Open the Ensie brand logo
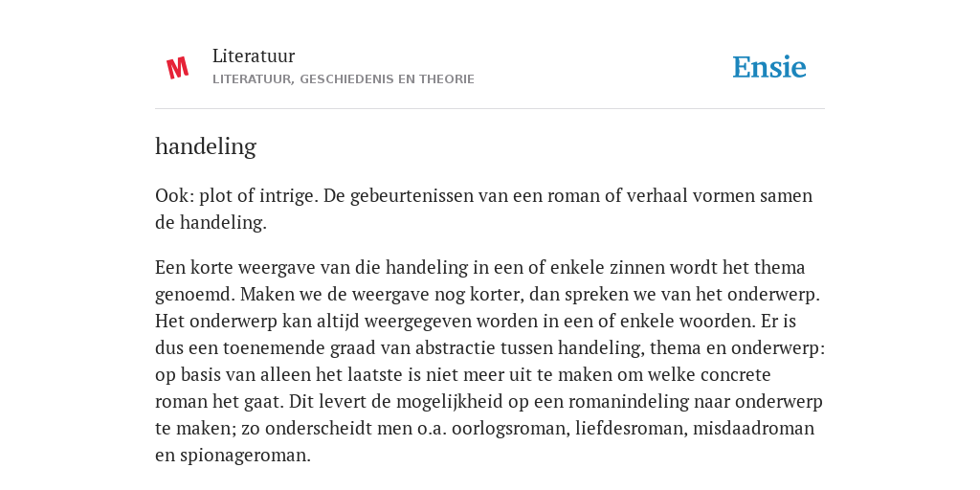980x490 pixels. pyautogui.click(x=769, y=67)
